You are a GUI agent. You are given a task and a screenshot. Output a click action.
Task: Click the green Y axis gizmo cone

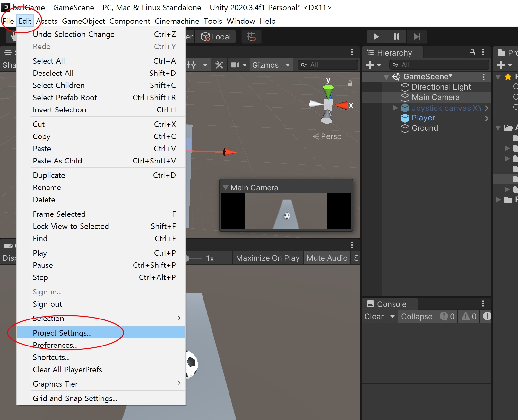point(328,92)
